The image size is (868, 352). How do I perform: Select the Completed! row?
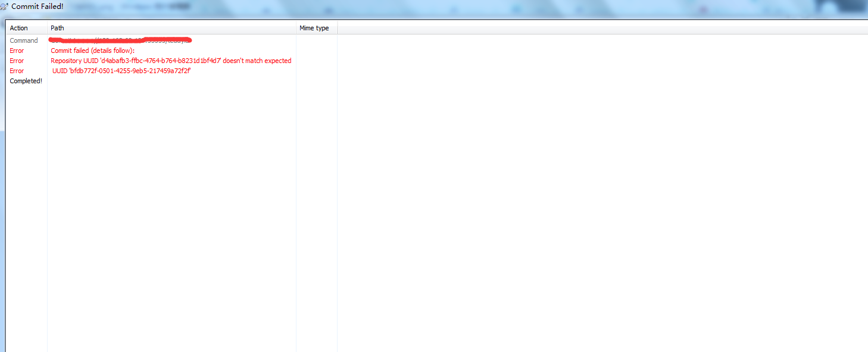26,81
